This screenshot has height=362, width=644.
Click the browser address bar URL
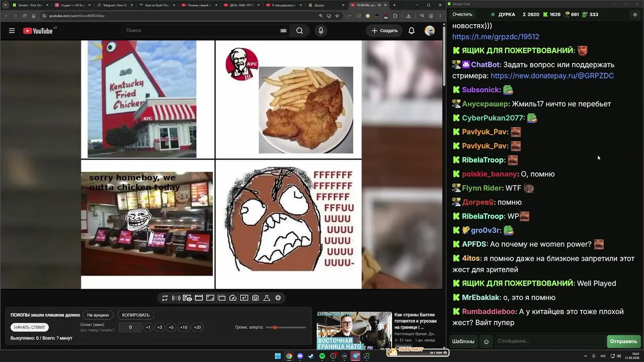[x=77, y=16]
